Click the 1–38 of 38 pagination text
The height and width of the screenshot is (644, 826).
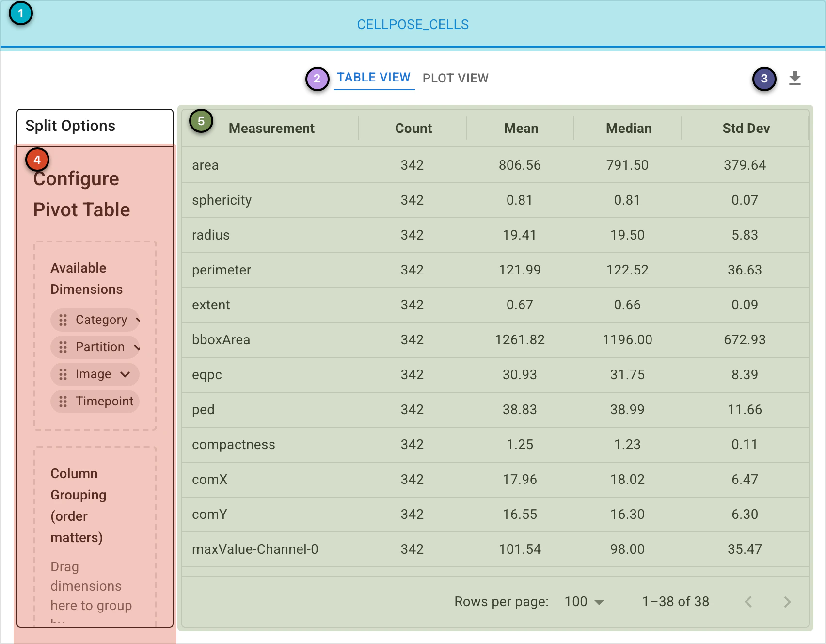[675, 602]
